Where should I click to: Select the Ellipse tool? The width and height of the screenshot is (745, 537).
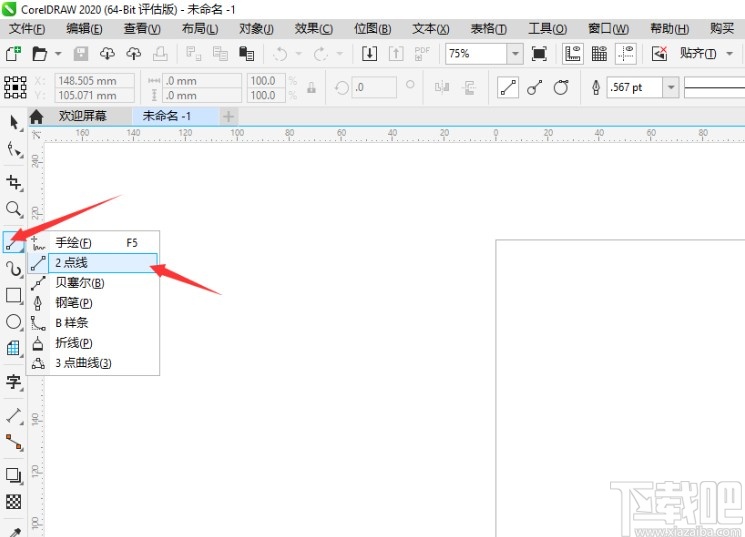point(14,322)
